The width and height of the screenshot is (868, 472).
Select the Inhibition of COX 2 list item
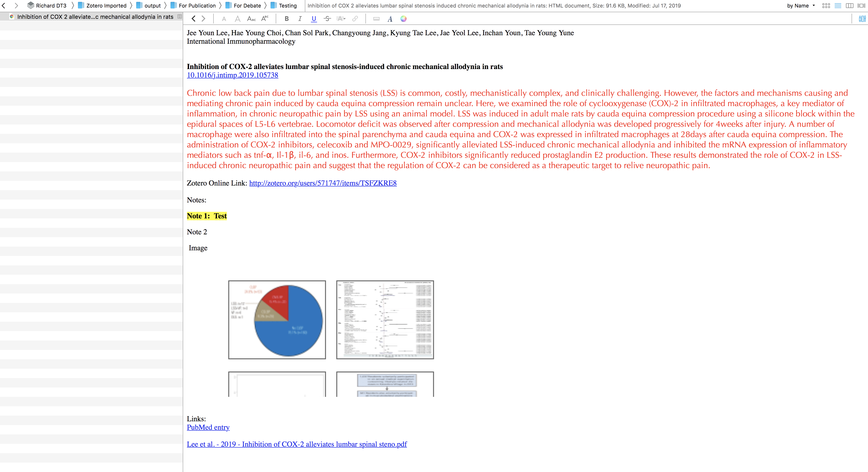point(91,16)
